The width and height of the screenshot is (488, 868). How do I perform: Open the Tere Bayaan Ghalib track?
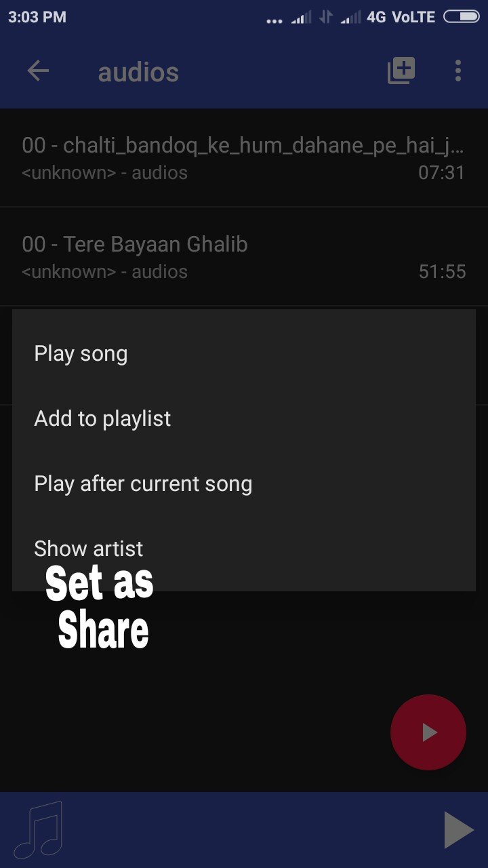point(244,256)
